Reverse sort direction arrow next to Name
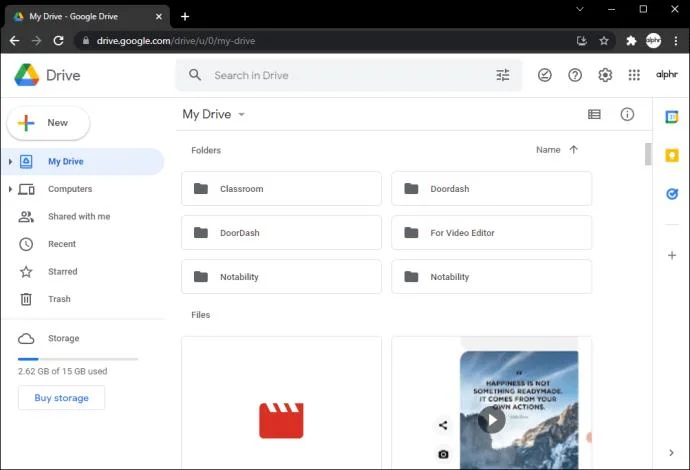The image size is (690, 470). point(573,150)
